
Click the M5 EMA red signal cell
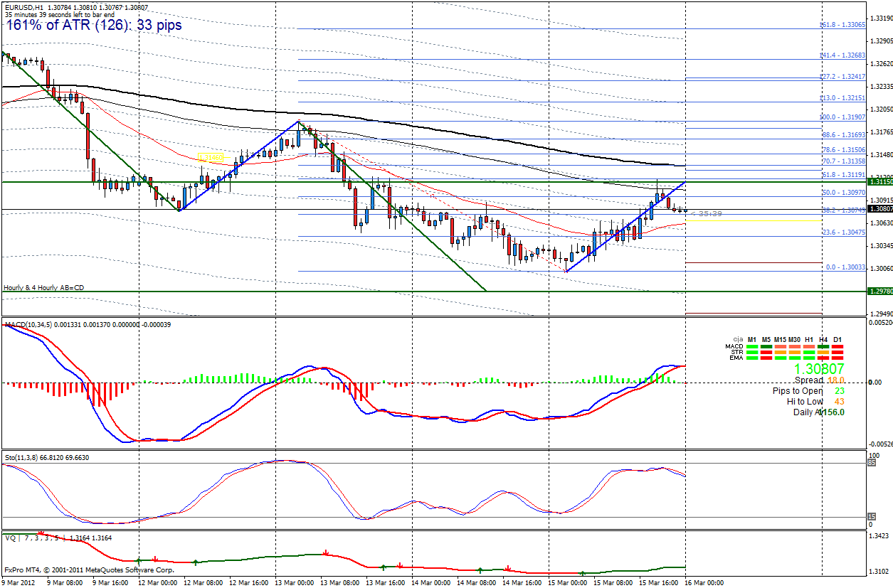pyautogui.click(x=766, y=357)
